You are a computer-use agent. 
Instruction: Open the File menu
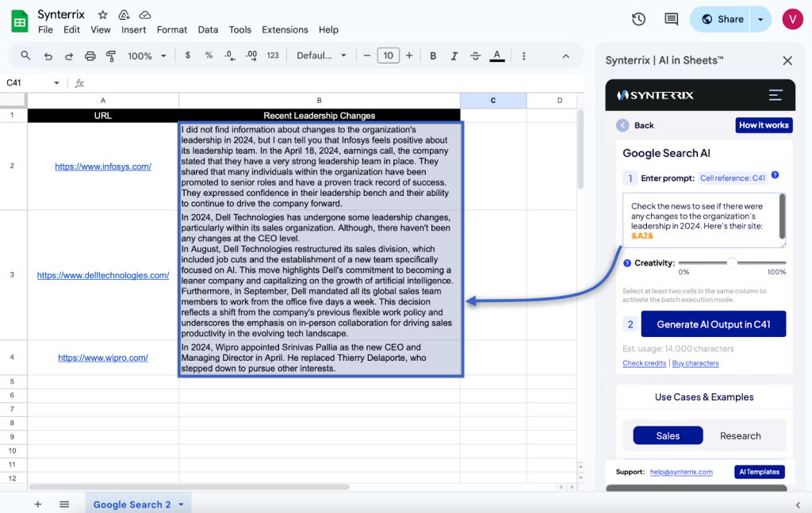pos(45,29)
